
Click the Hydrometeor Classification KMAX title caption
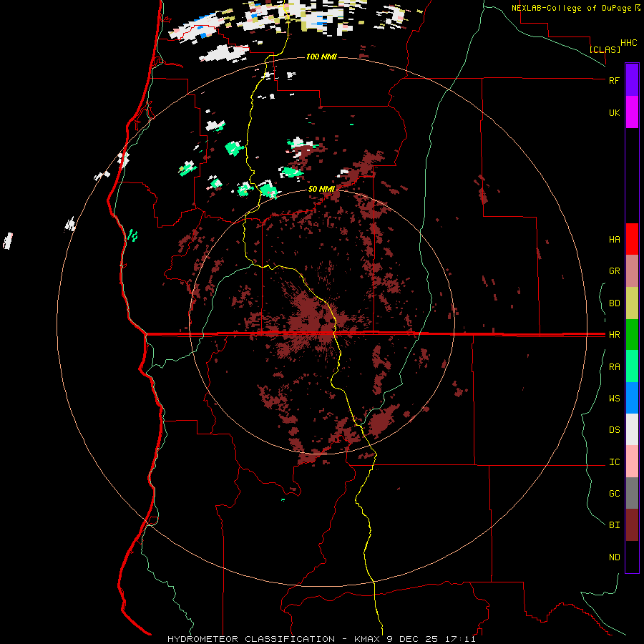[321, 639]
